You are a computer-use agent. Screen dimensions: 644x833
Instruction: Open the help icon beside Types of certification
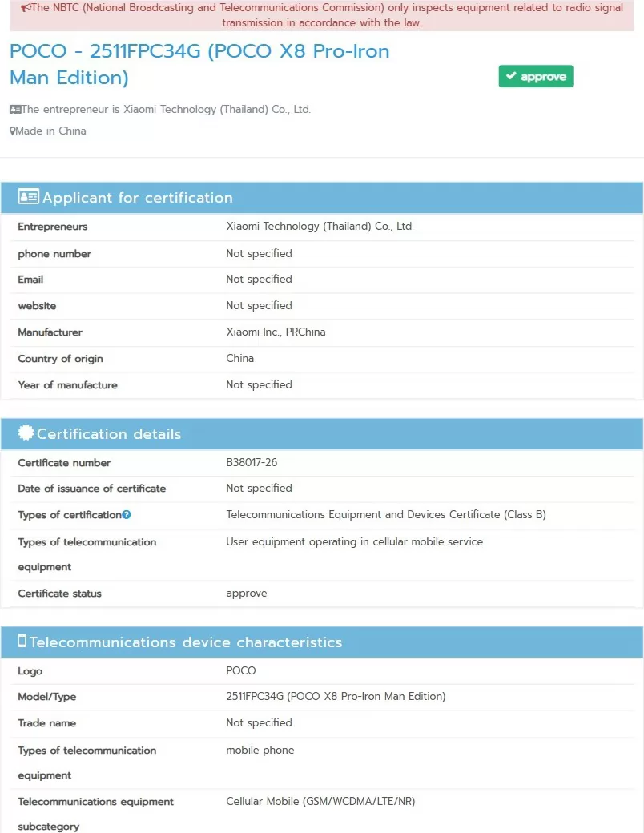(x=127, y=515)
